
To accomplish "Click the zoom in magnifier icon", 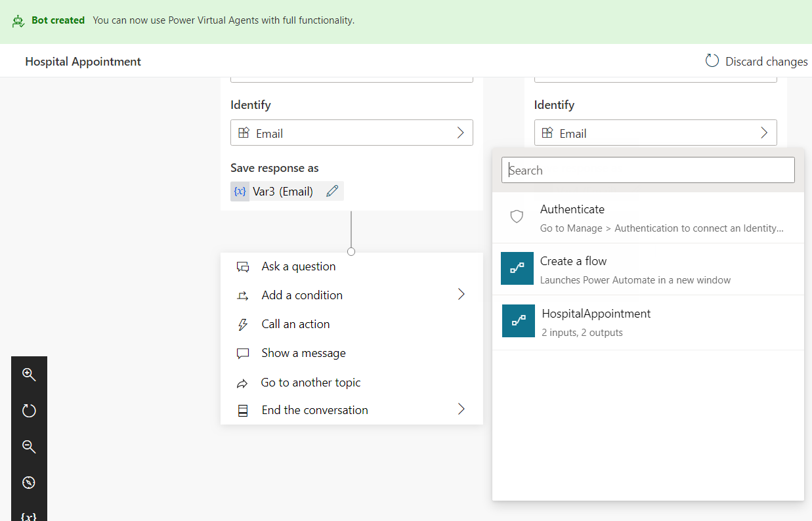I will click(28, 374).
